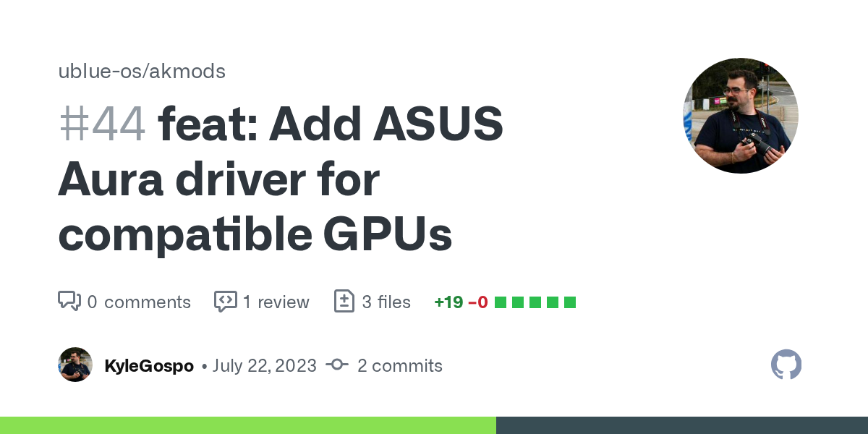Click the July 22, 2023 date
Viewport: 868px width, 434px height.
point(264,366)
